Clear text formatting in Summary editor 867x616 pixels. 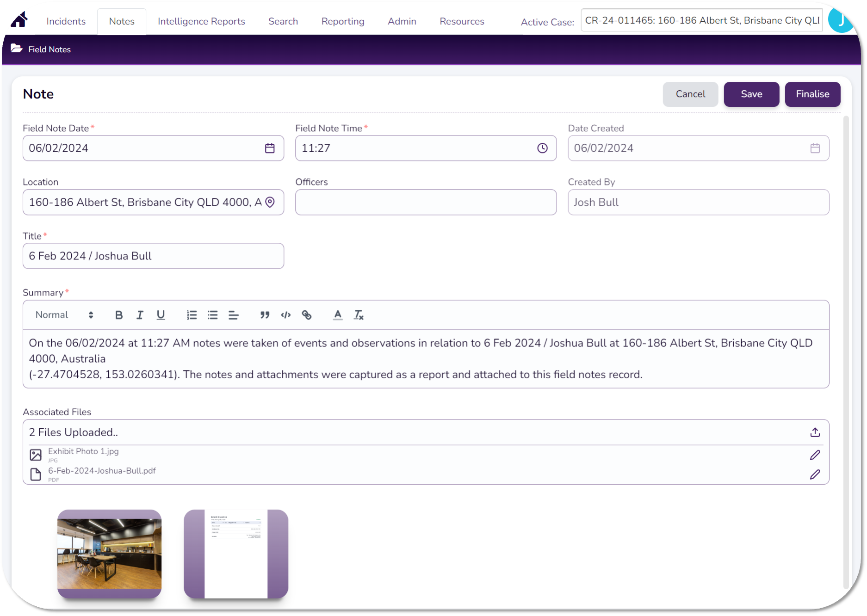(359, 315)
